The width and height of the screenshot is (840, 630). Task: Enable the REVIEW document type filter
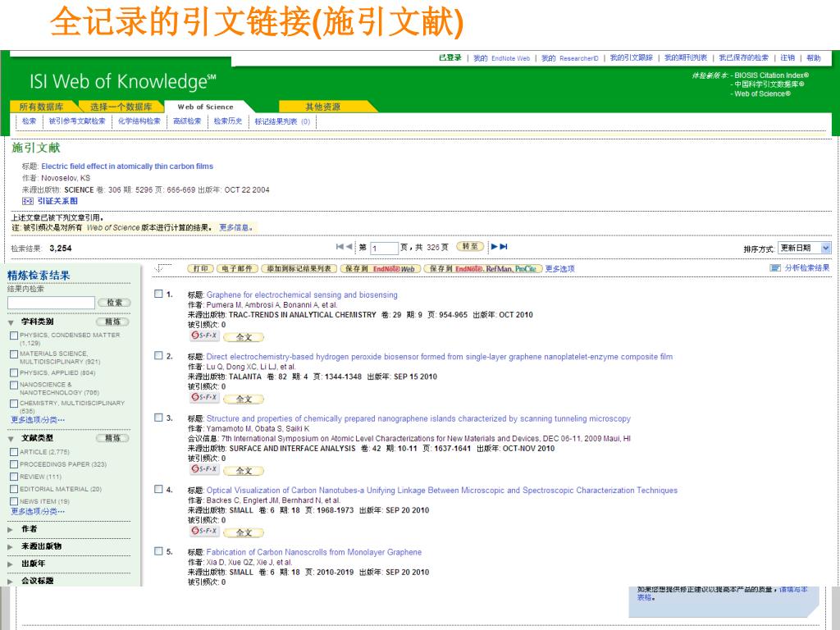tap(14, 477)
